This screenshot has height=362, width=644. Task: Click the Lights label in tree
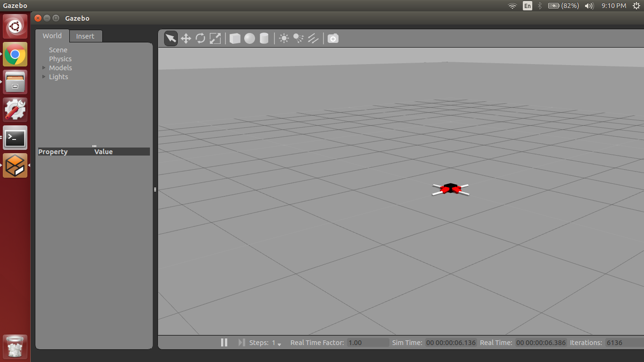click(x=58, y=77)
